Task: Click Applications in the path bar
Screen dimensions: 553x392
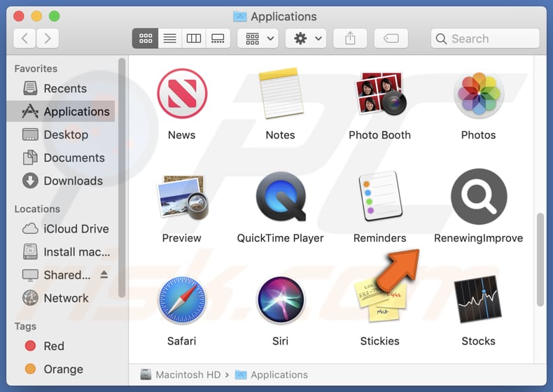Action: click(271, 374)
